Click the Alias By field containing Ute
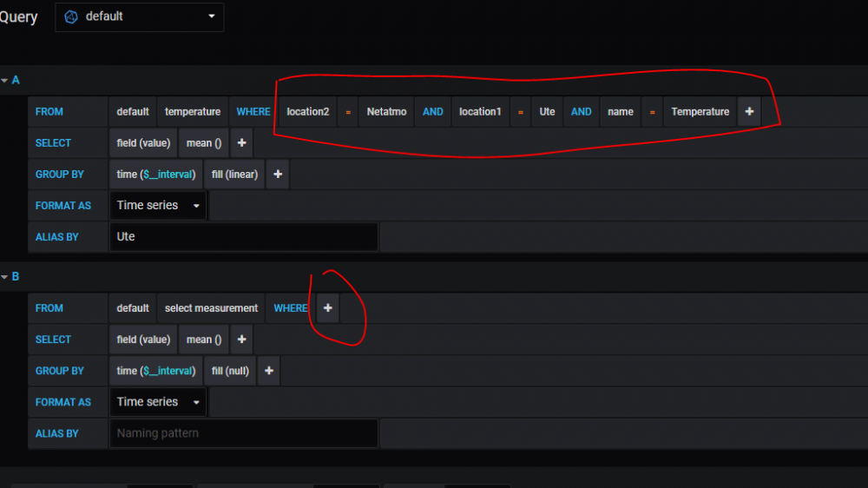868x488 pixels. 243,237
